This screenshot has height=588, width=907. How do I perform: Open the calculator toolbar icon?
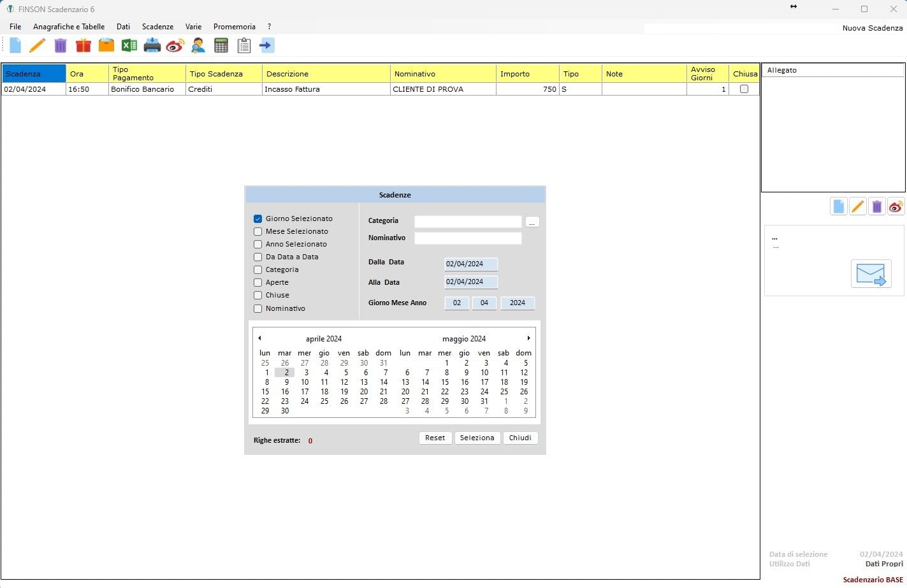pyautogui.click(x=221, y=45)
